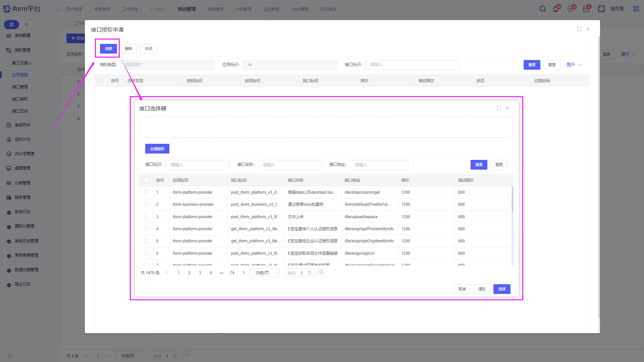Click the star favorites icon in sidebar
The image size is (644, 362).
(x=27, y=24)
